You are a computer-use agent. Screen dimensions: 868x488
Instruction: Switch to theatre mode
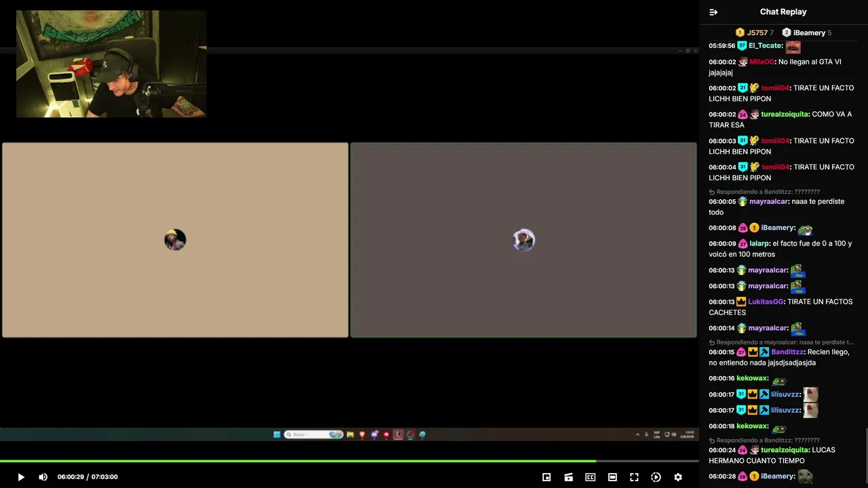[x=612, y=477]
